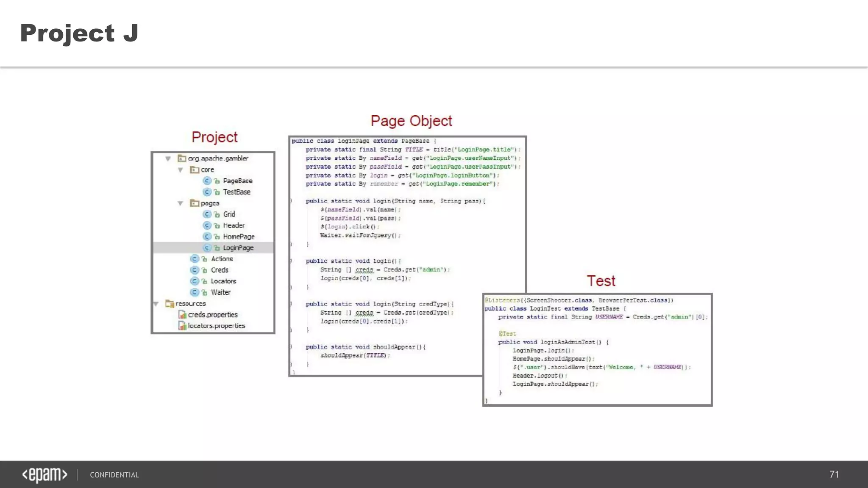Click the class icon next to Actions
The width and height of the screenshot is (868, 488).
195,259
